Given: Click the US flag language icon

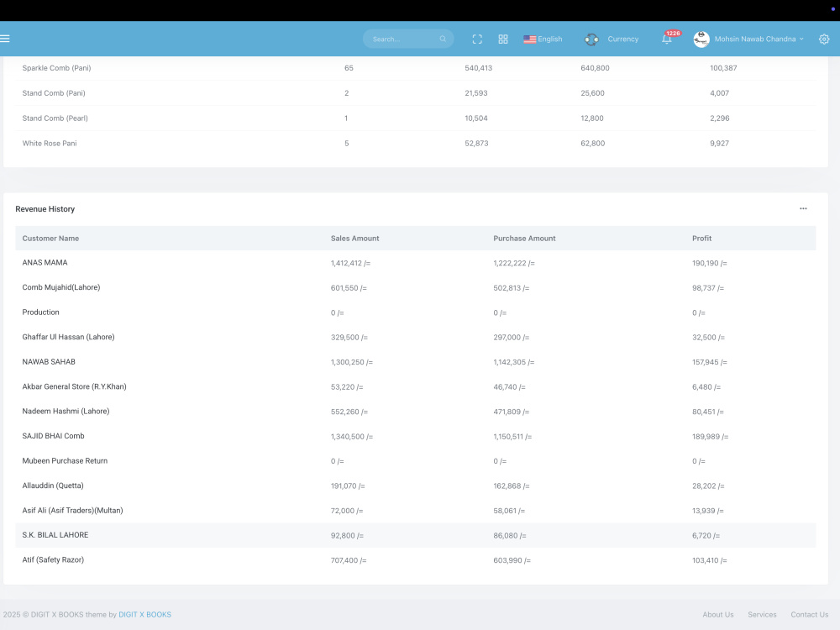Looking at the screenshot, I should [x=530, y=39].
